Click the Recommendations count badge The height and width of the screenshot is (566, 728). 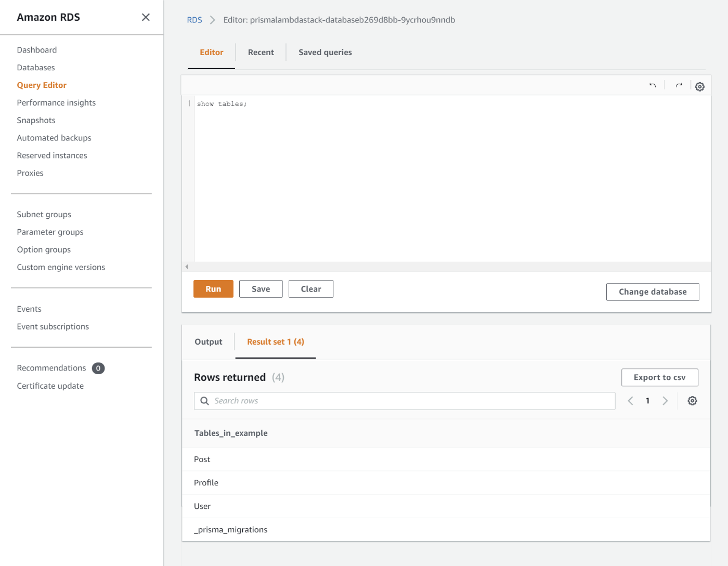tap(98, 368)
